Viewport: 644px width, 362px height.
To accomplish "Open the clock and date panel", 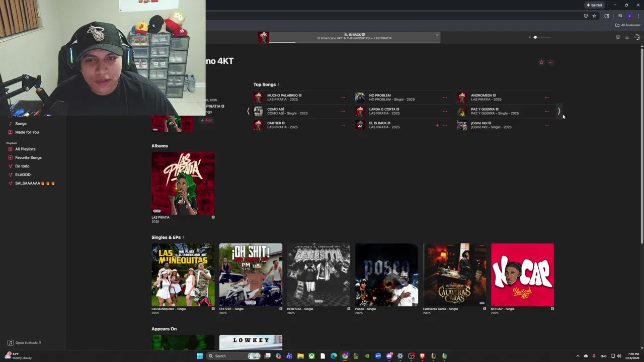I will point(633,356).
